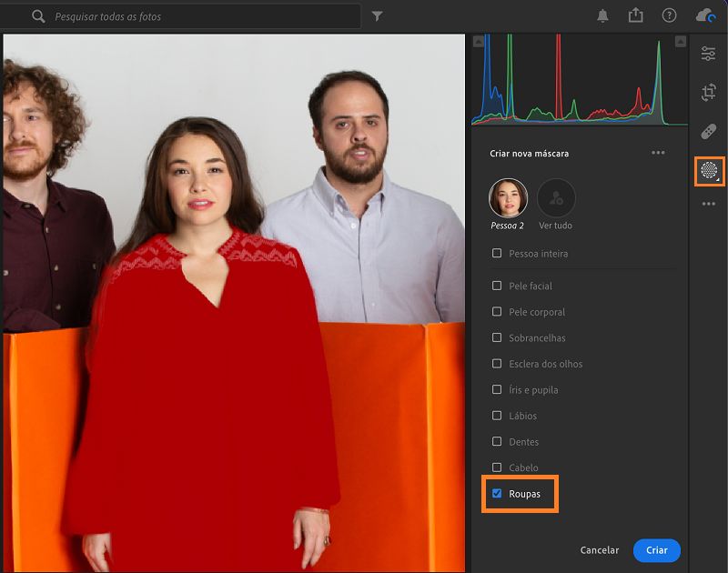This screenshot has height=573, width=728.
Task: Open the Masking tool icon
Action: coord(710,171)
